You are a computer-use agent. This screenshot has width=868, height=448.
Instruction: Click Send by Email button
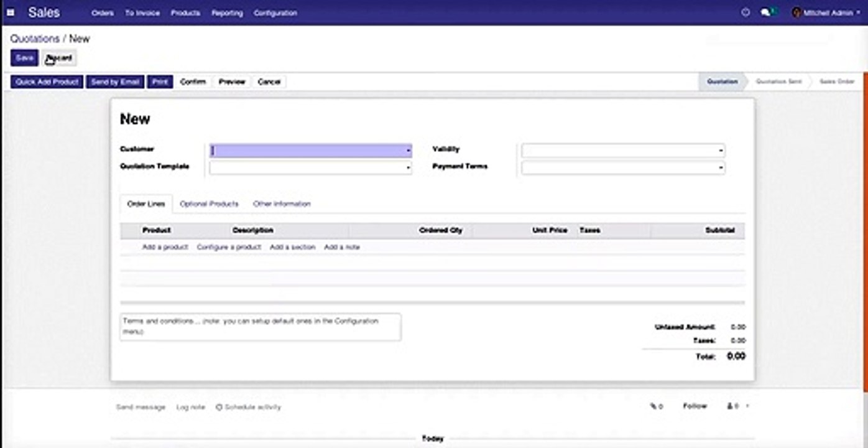[x=115, y=82]
